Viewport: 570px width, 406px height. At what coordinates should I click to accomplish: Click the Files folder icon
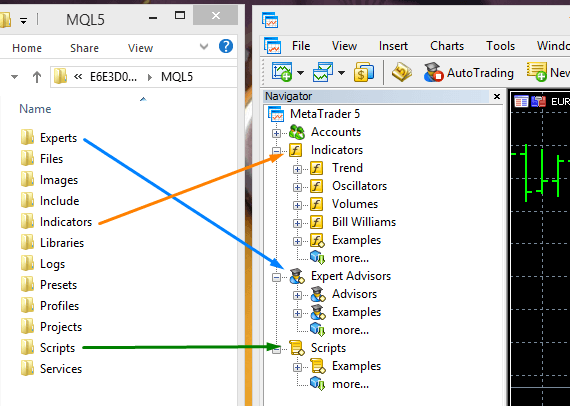coord(27,159)
